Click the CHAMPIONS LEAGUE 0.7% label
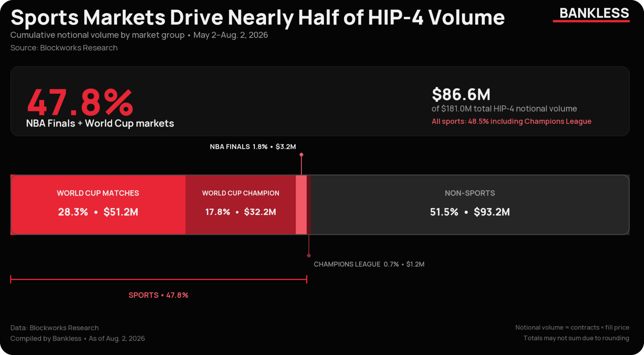Screen dimensions: 644x355 tap(369, 264)
